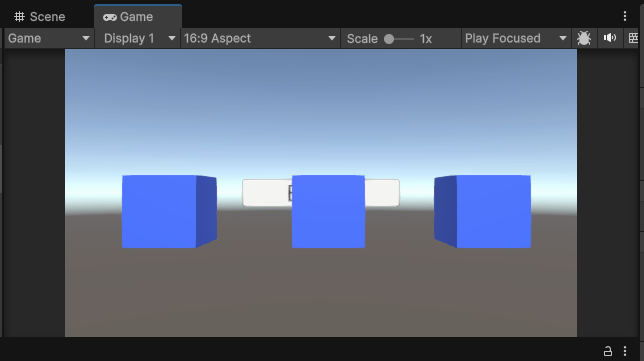Click the bug icon in Game toolbar

[584, 38]
